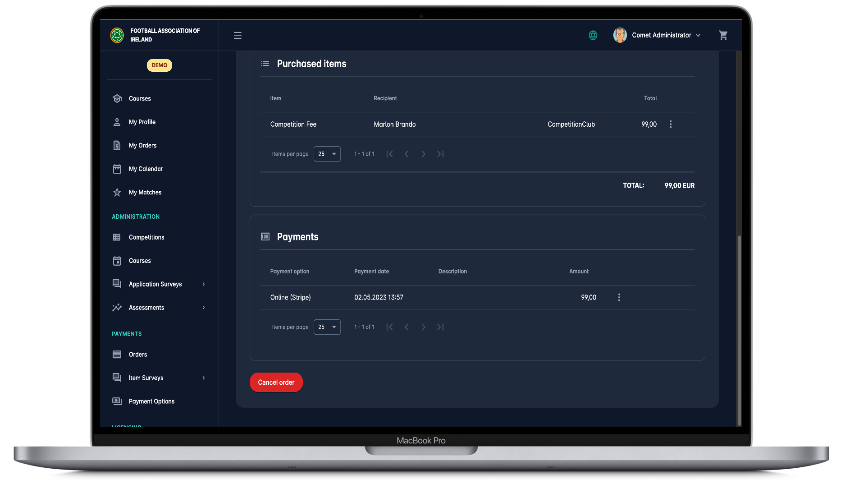Image resolution: width=868 pixels, height=489 pixels.
Task: Open three-dot menu for Stripe payment row
Action: point(619,297)
